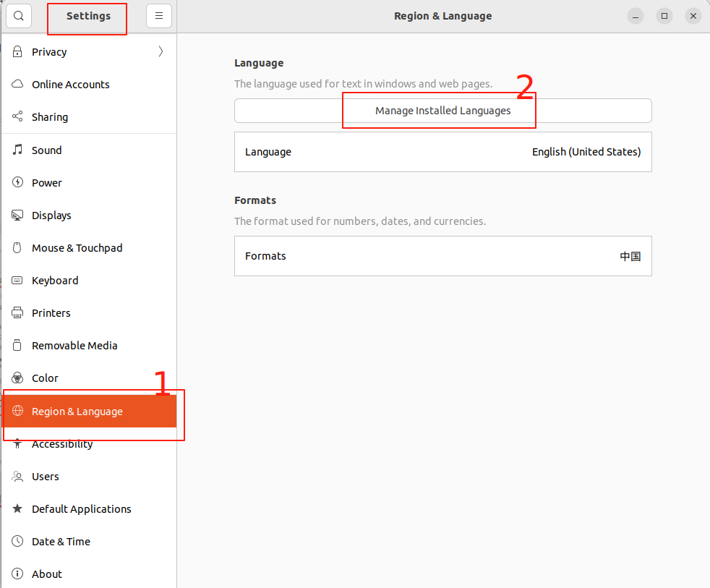Click the Color wheel icon
The image size is (710, 588).
(x=17, y=378)
